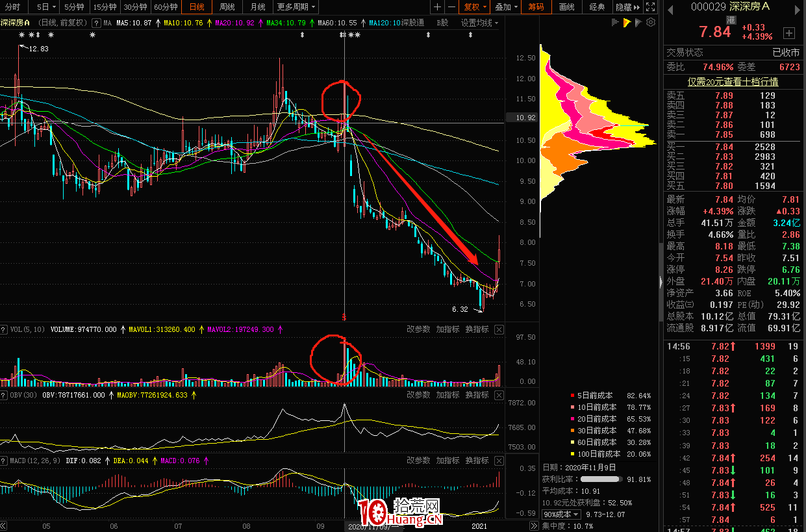This screenshot has height=532, width=806.
Task: Open the 叠加 overlay dropdown
Action: pyautogui.click(x=505, y=7)
